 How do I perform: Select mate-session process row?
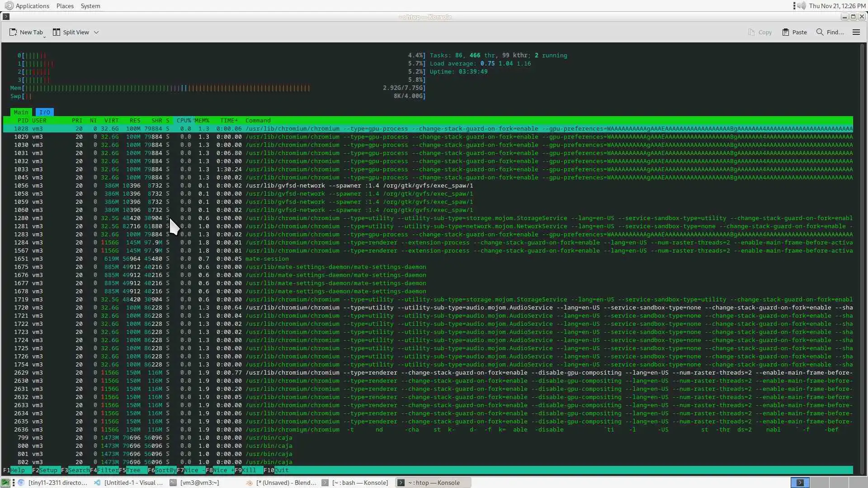pos(267,259)
